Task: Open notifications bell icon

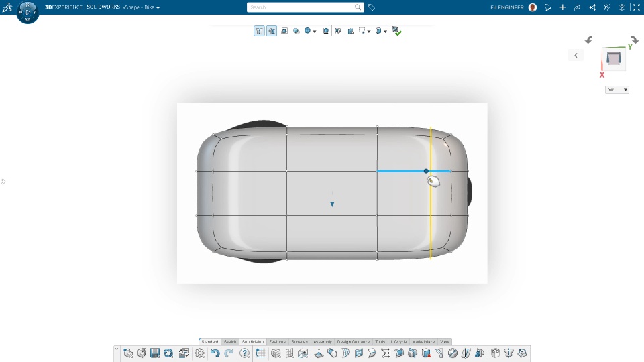Action: [548, 7]
